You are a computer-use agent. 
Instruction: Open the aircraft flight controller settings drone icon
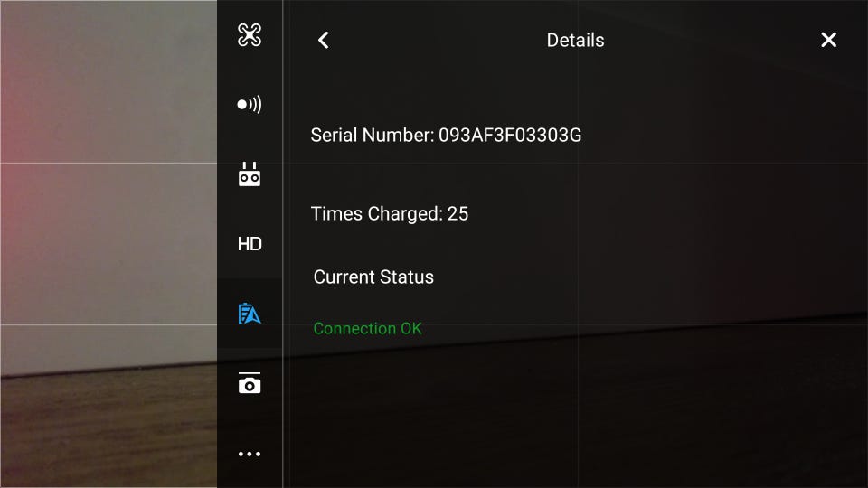(x=250, y=35)
